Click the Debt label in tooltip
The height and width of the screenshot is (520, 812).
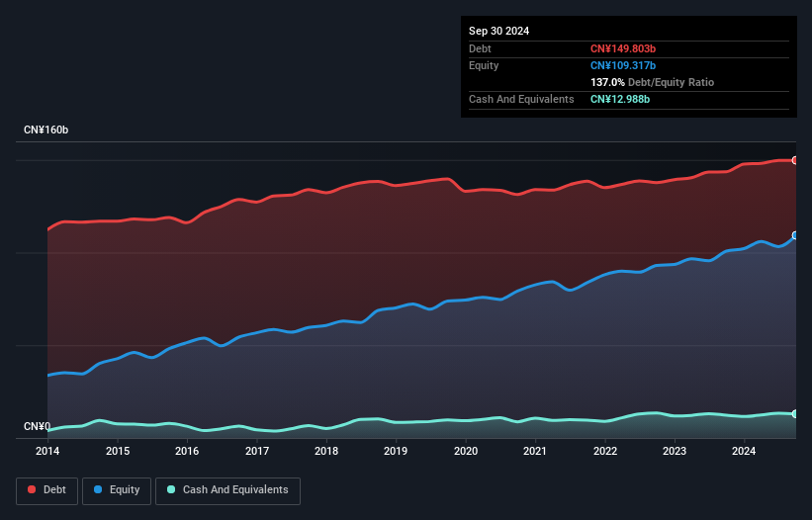click(x=480, y=48)
